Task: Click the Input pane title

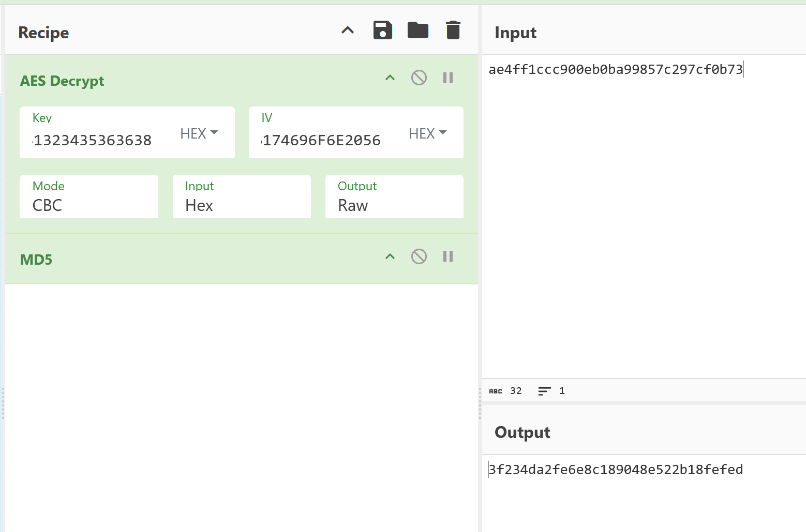Action: click(515, 33)
